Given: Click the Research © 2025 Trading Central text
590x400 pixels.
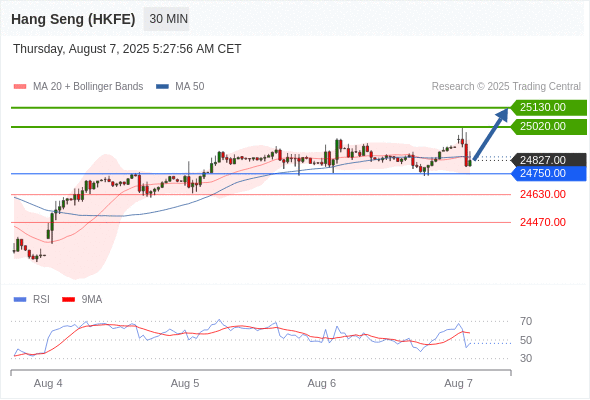Looking at the screenshot, I should click(506, 87).
